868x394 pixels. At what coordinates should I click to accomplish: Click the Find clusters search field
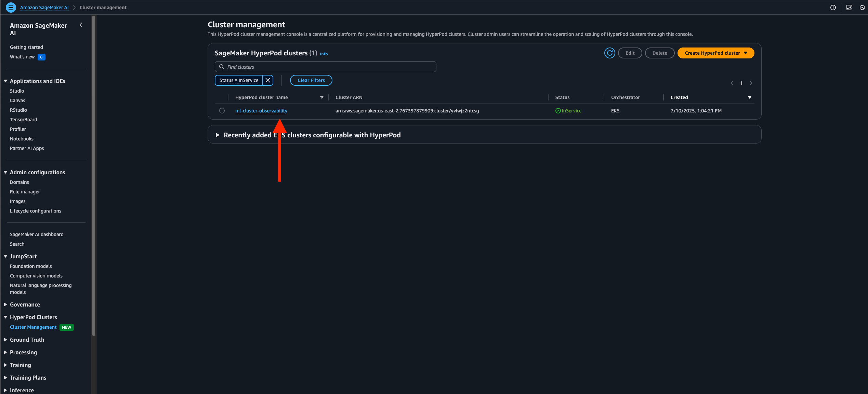coord(325,67)
